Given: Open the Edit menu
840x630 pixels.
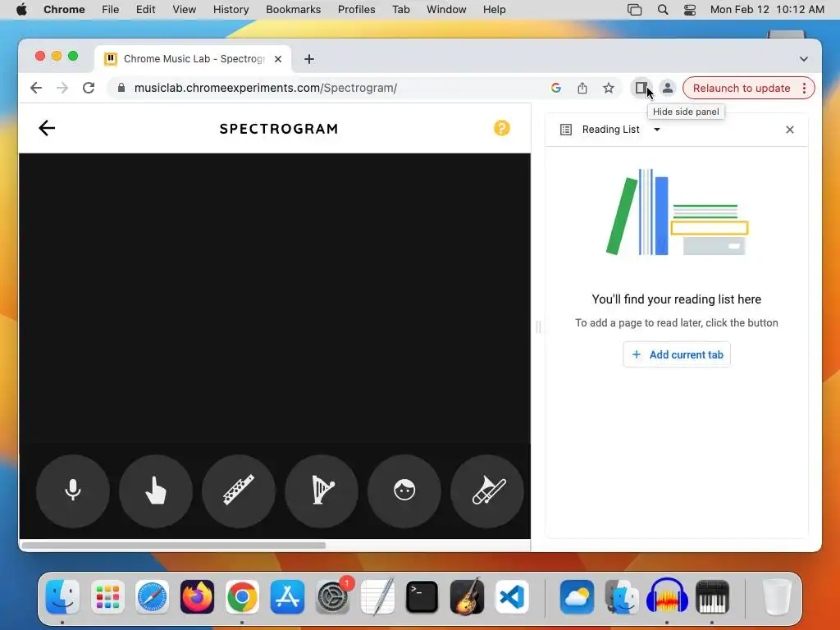Looking at the screenshot, I should 146,10.
